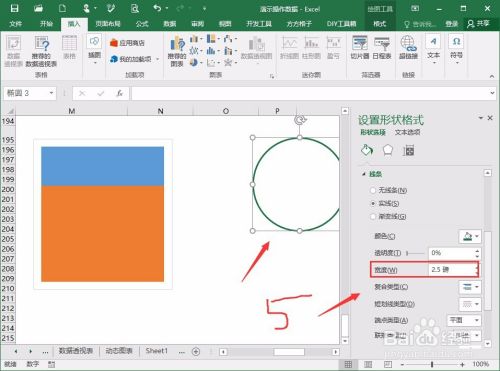Switch to Page Layout (页面布局) tab
Image resolution: width=500 pixels, height=371 pixels.
pyautogui.click(x=108, y=24)
